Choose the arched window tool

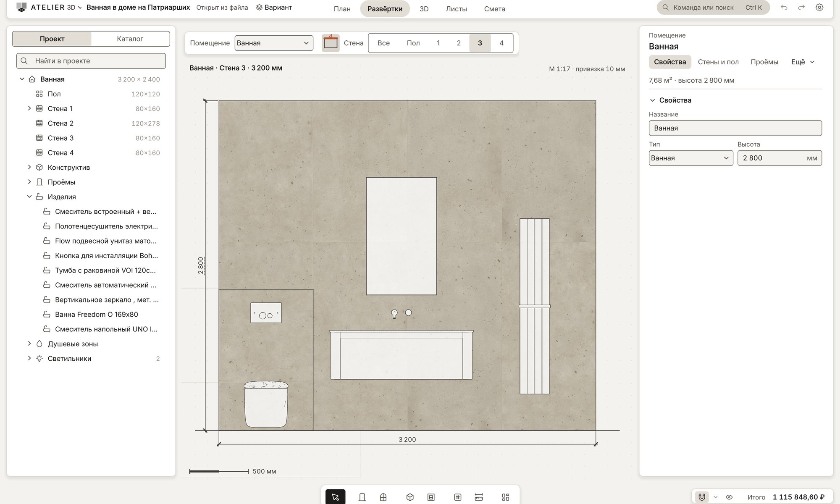[383, 497]
